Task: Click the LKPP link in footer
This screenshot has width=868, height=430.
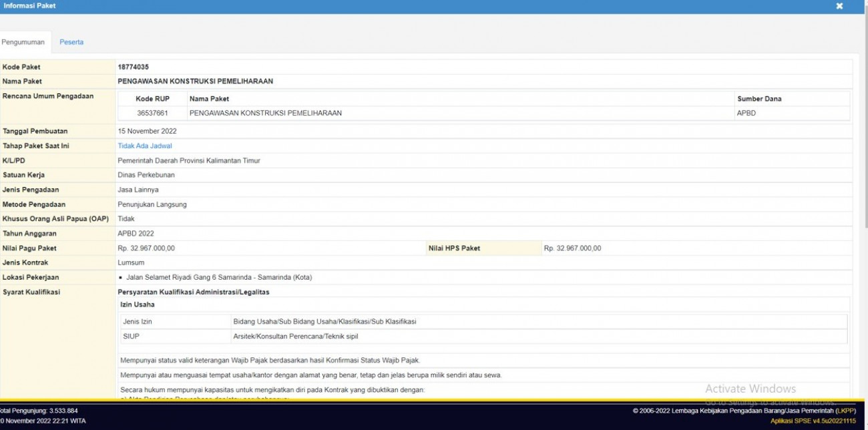Action: coord(845,411)
